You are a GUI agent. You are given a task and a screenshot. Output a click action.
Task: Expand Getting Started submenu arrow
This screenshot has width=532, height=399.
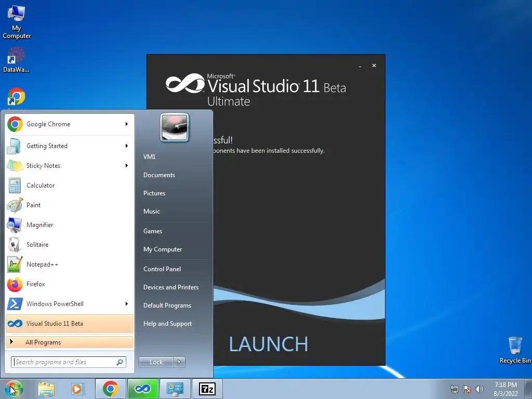coord(127,146)
